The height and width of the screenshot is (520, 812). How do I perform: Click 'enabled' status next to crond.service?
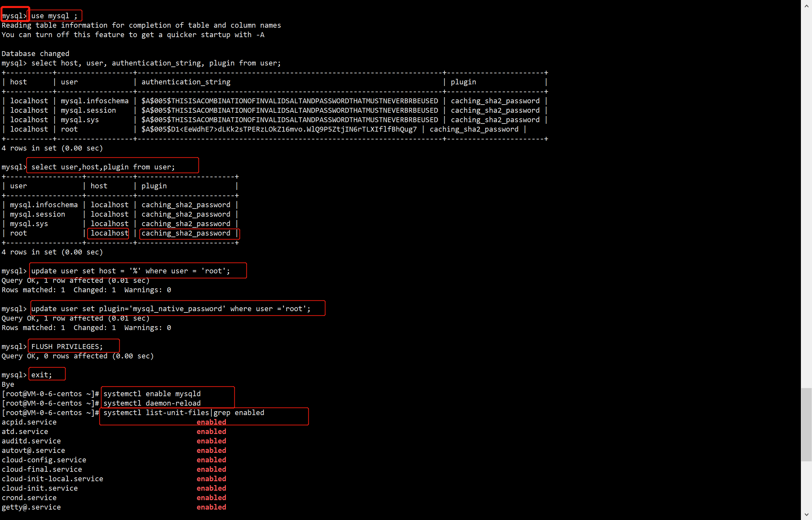click(212, 498)
